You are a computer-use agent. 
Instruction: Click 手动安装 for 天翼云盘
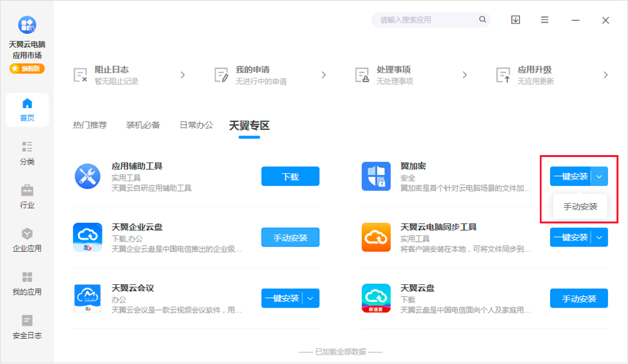pos(578,298)
